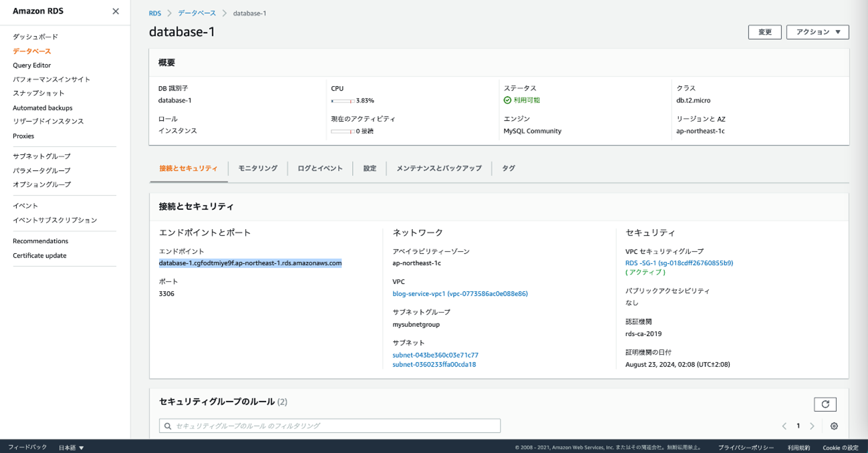
Task: Navigate to パラメータグループ in sidebar
Action: [41, 170]
